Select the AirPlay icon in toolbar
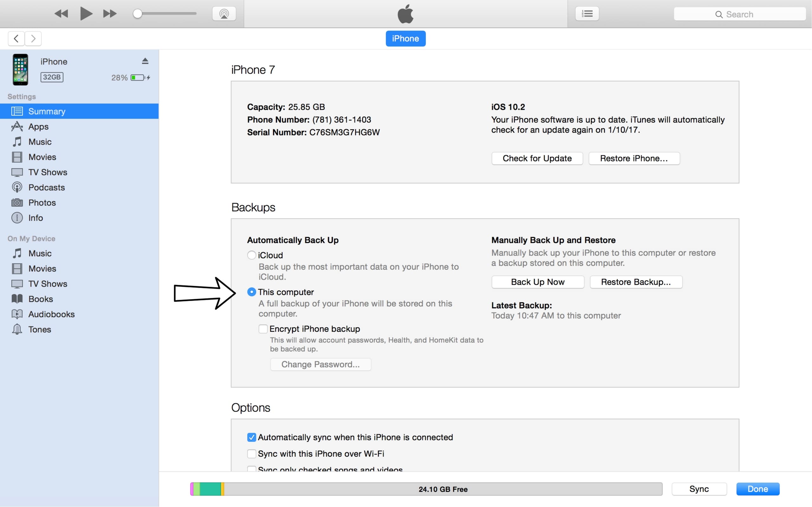 224,13
